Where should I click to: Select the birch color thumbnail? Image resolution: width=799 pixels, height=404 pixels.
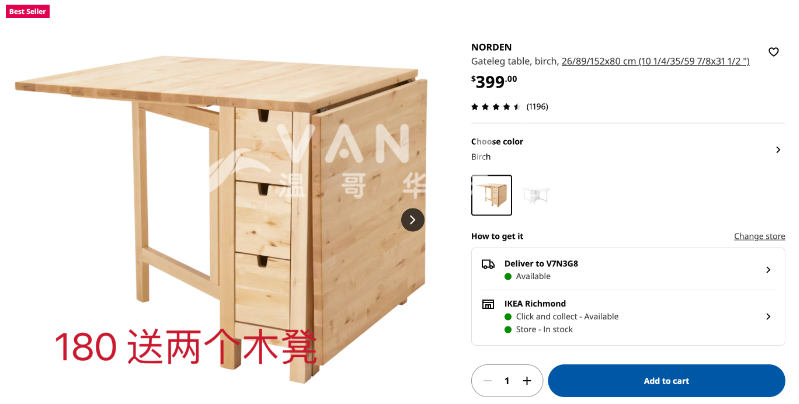tap(491, 195)
